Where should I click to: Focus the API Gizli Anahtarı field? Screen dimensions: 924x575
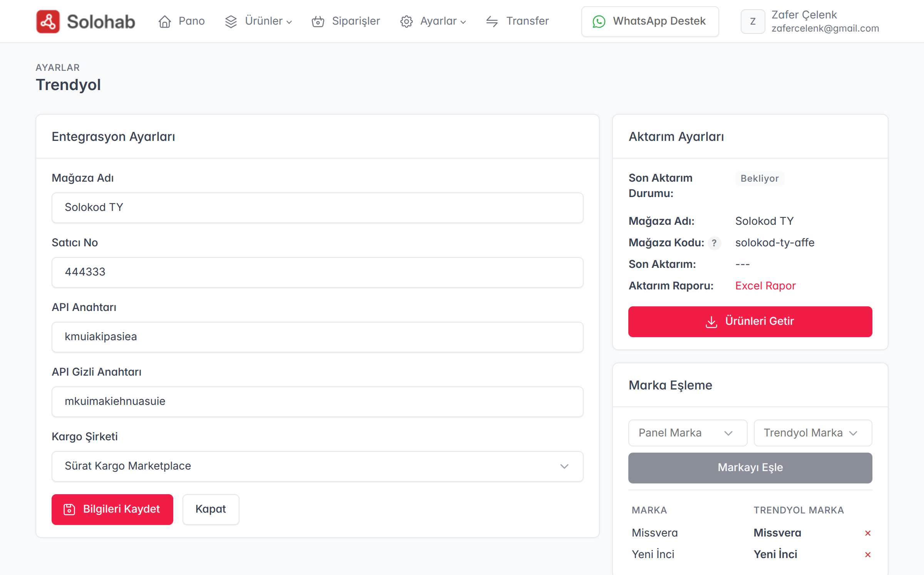pos(317,401)
